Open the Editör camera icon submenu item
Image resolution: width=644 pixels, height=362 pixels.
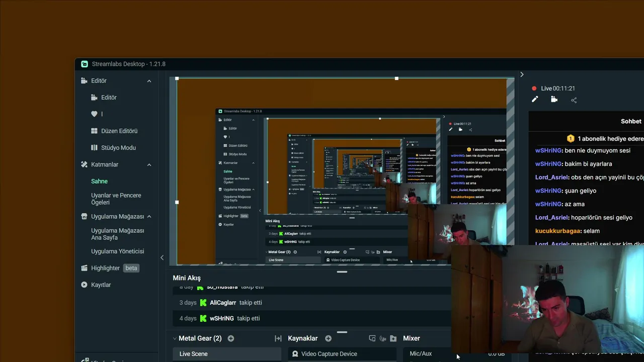click(94, 98)
